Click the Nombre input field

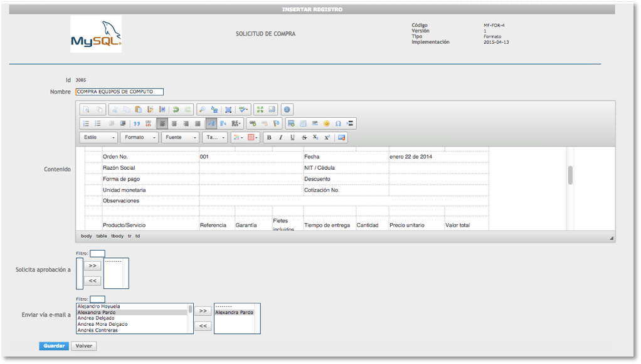(119, 92)
